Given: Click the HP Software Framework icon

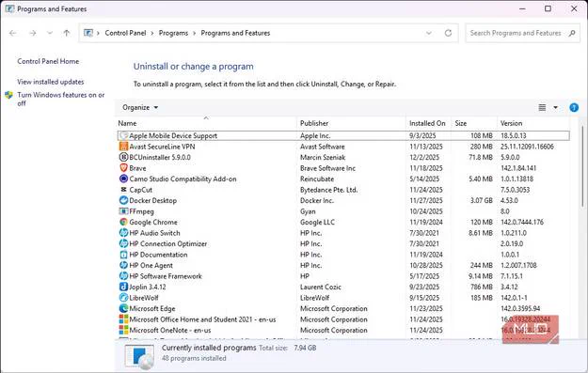Looking at the screenshot, I should pos(124,276).
